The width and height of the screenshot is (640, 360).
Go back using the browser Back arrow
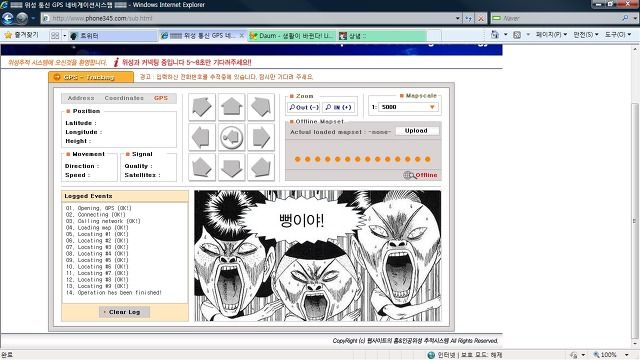(8, 18)
